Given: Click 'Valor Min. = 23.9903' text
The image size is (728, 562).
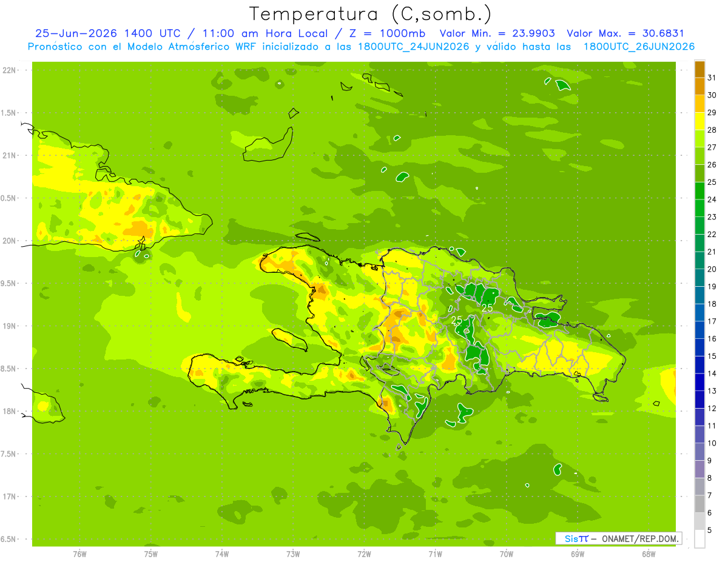Looking at the screenshot, I should (497, 34).
